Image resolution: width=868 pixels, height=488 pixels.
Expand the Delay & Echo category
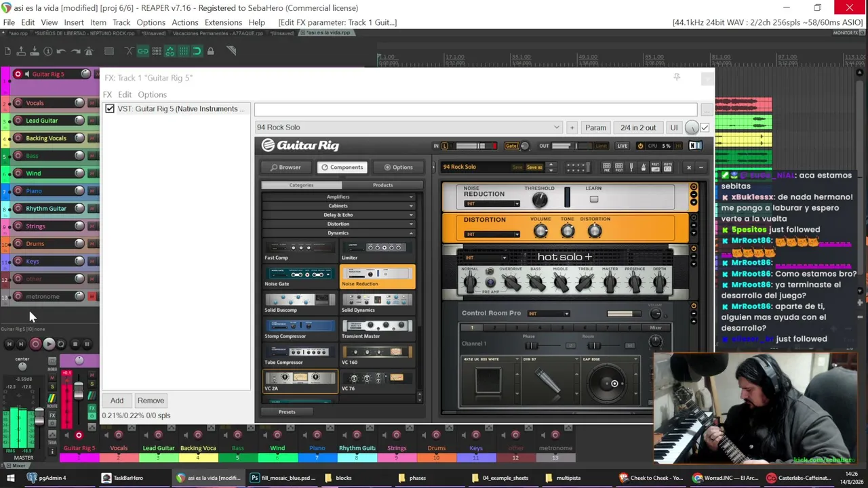coord(338,215)
